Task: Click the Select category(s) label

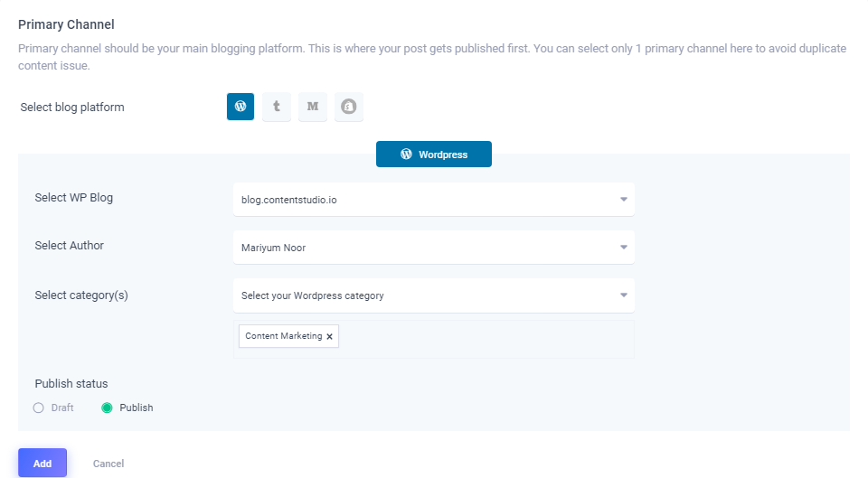Action: (81, 295)
